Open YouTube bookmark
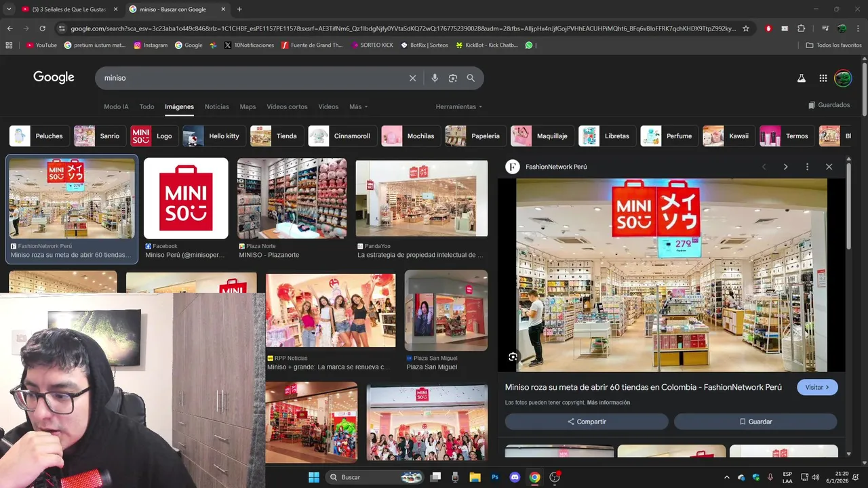Screen dimensions: 868x488 41,45
